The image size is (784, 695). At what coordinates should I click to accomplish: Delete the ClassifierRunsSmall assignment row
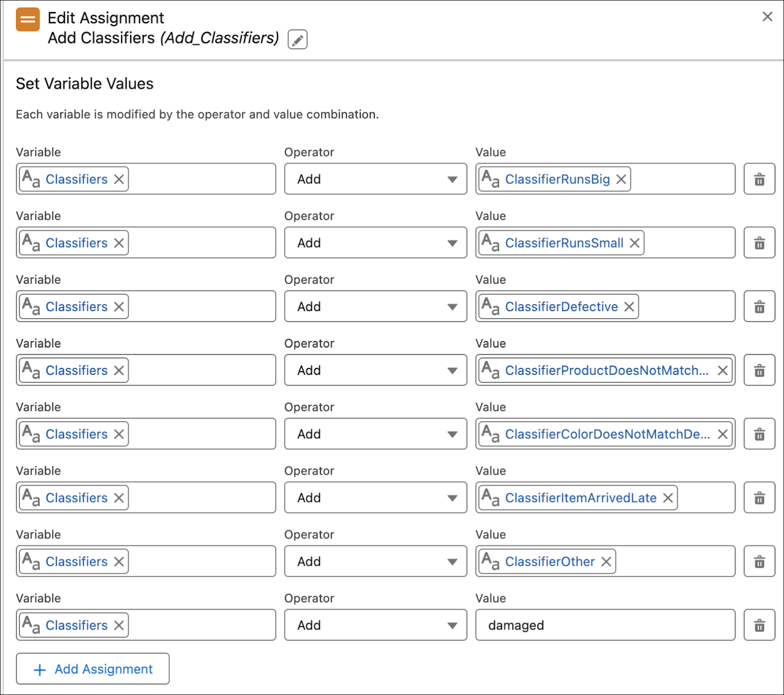click(x=759, y=243)
